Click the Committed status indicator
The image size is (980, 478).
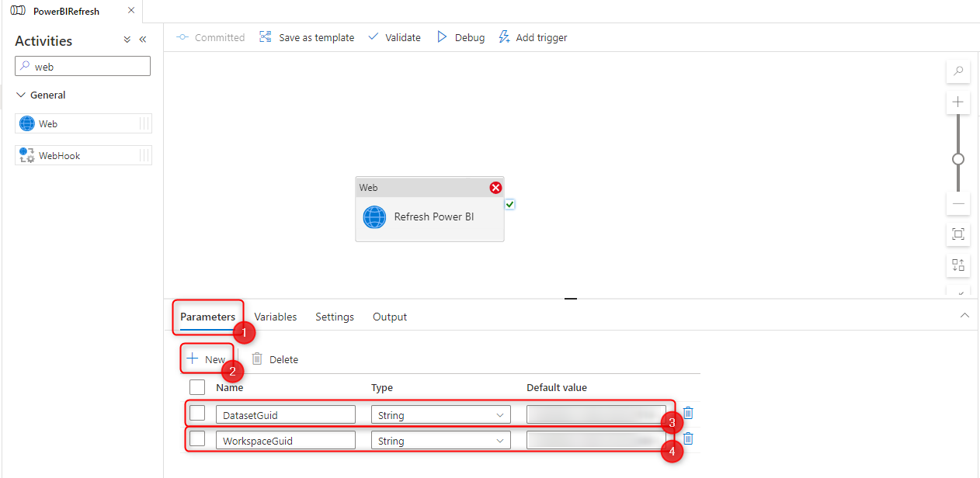(210, 37)
